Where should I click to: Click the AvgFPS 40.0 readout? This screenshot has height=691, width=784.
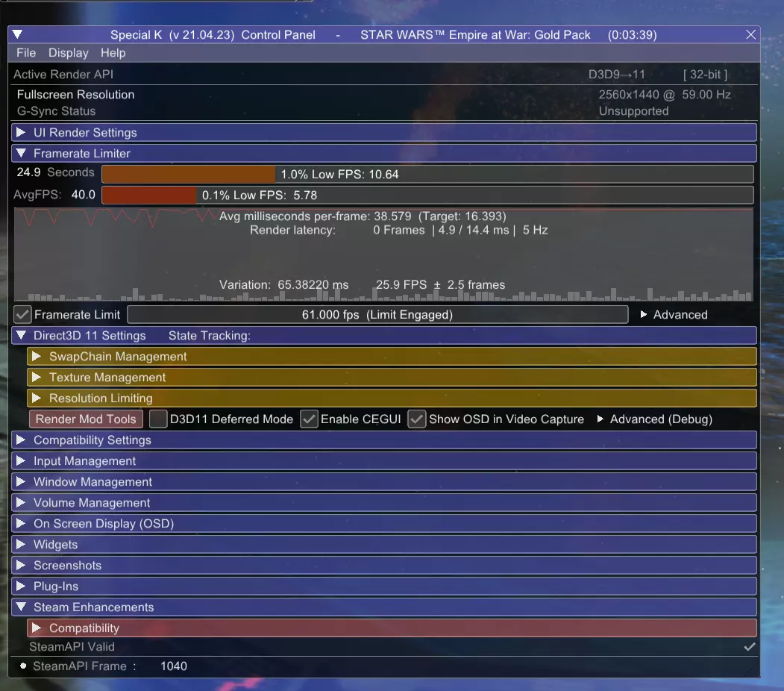pos(54,195)
